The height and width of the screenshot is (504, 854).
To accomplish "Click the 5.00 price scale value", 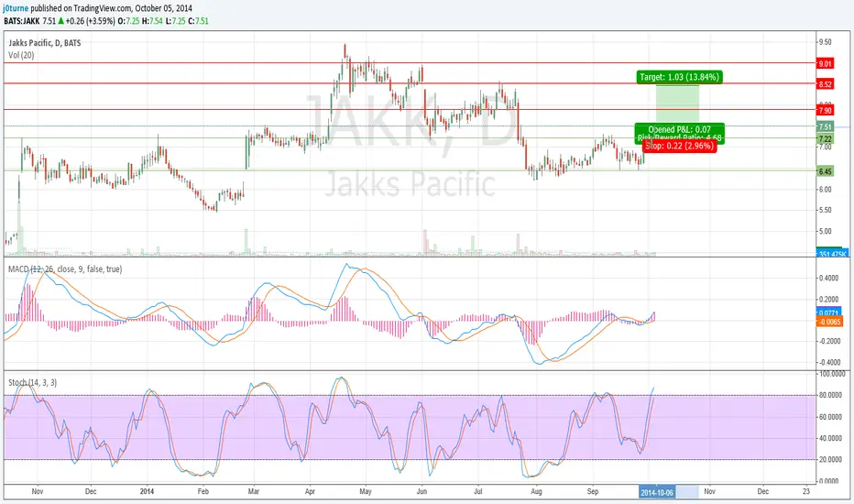I will (x=825, y=231).
